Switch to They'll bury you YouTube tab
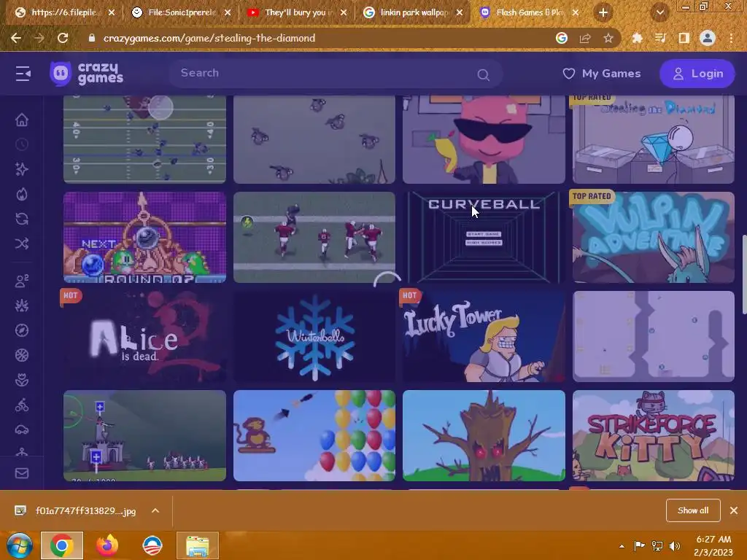 point(298,12)
